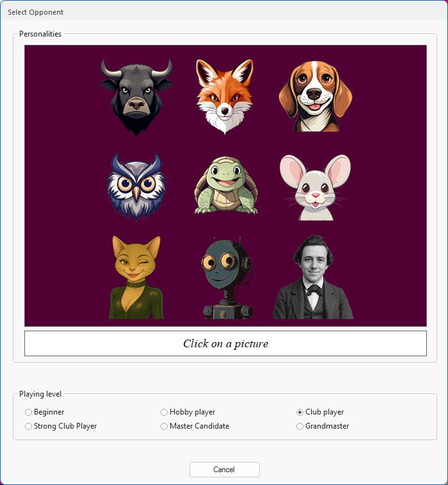448x485 pixels.
Task: Choose the bull opponent portrait
Action: pyautogui.click(x=136, y=97)
